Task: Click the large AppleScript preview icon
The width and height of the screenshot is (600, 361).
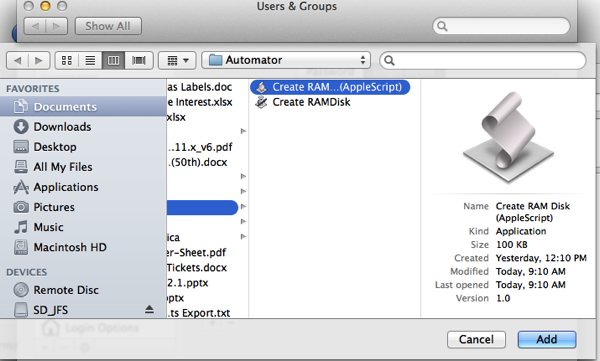Action: 509,137
